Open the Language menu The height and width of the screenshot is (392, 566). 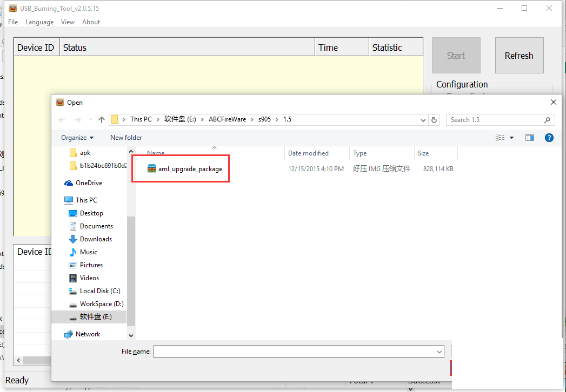point(39,22)
